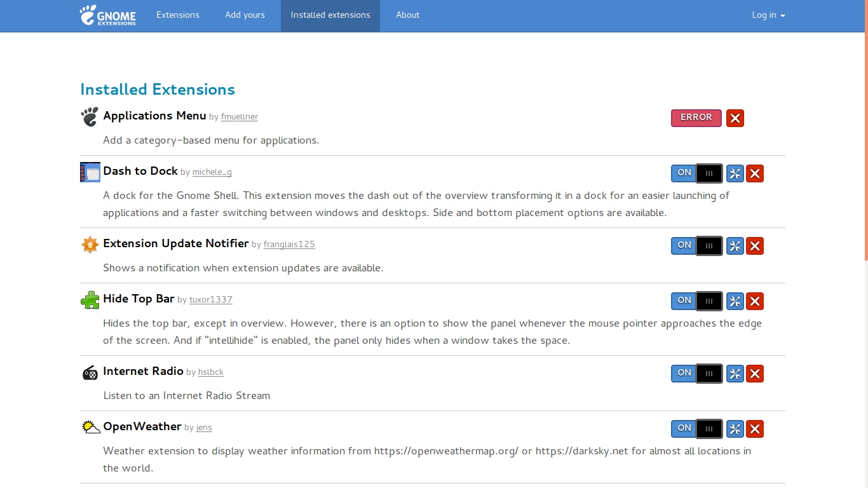Open the Internet Radio title link
The image size is (868, 488).
pyautogui.click(x=143, y=371)
